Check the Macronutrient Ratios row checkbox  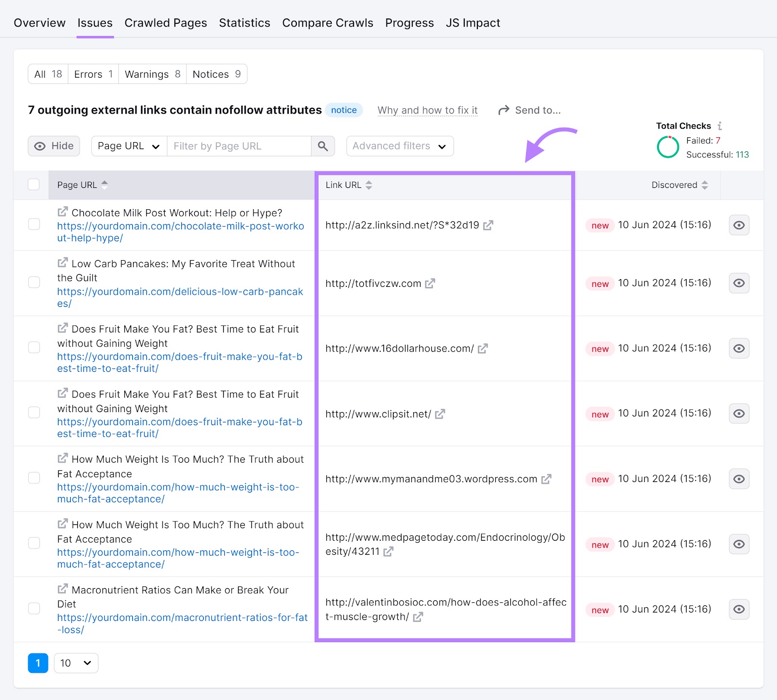coord(34,608)
